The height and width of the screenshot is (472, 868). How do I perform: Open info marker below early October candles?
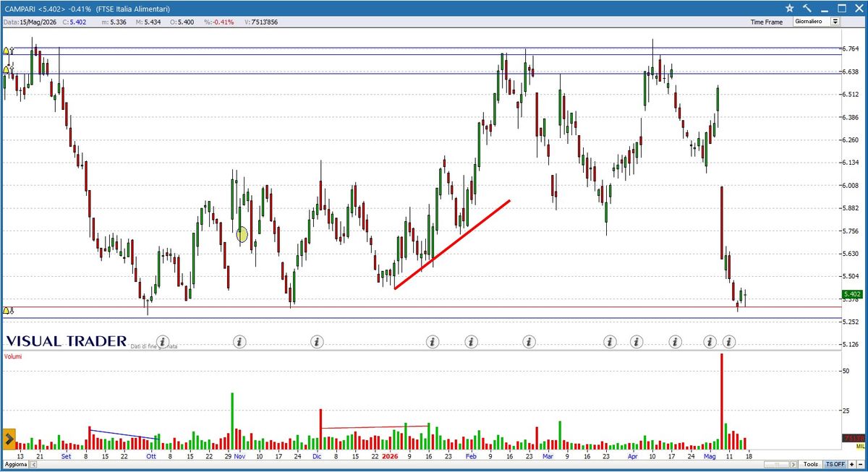[163, 341]
